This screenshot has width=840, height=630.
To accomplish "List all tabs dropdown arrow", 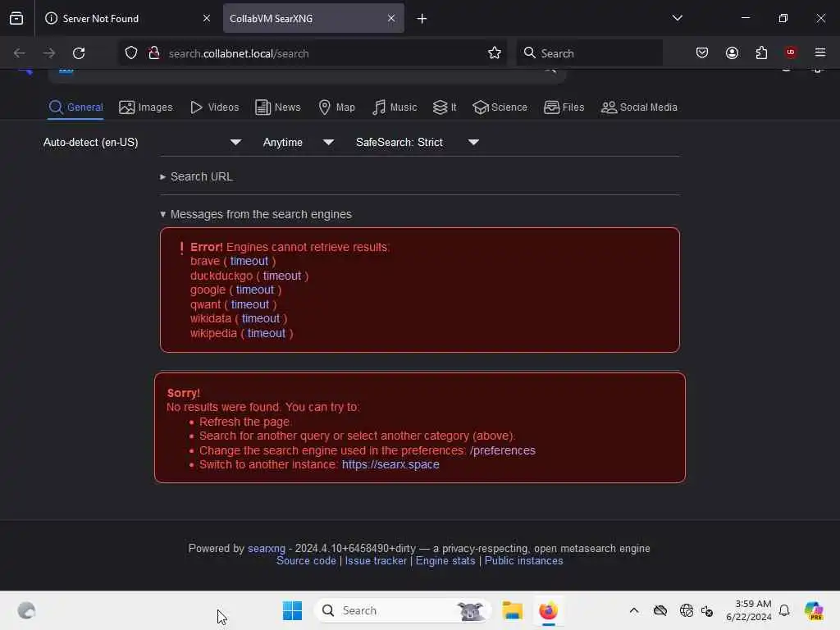I will pyautogui.click(x=677, y=18).
